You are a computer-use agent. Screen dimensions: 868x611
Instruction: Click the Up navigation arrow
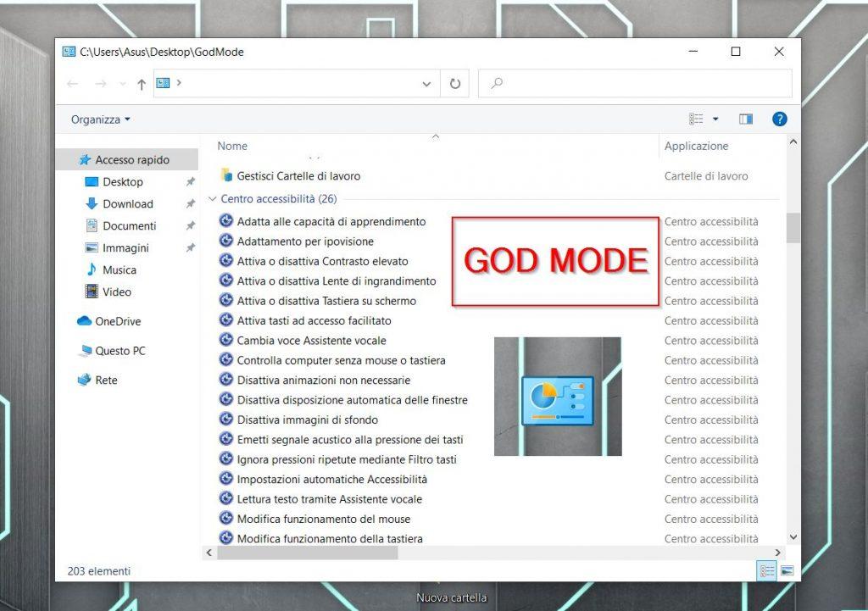click(x=142, y=83)
